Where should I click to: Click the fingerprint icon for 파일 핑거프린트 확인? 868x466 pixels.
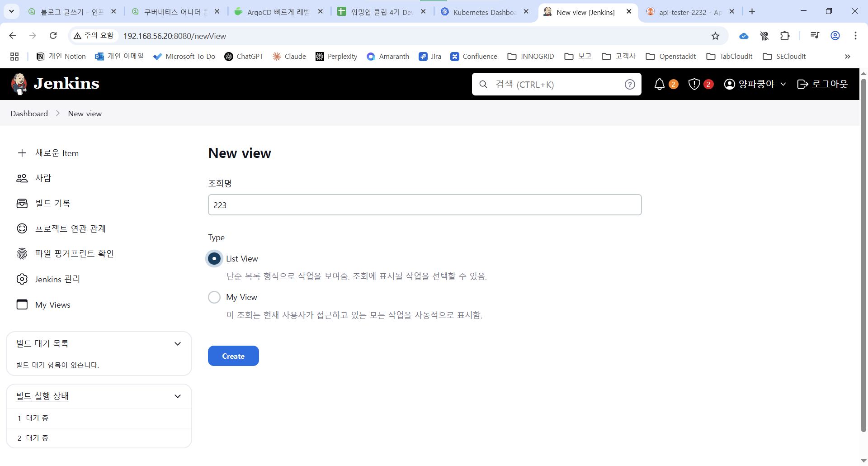(22, 254)
